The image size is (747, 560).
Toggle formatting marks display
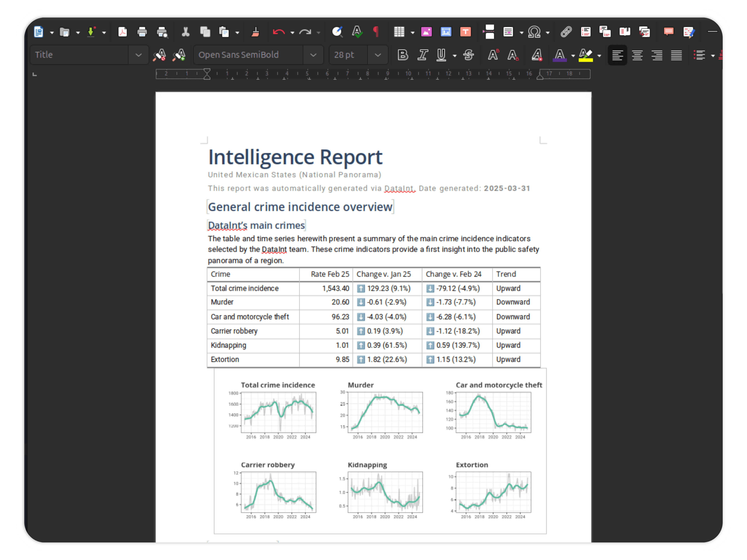376,32
